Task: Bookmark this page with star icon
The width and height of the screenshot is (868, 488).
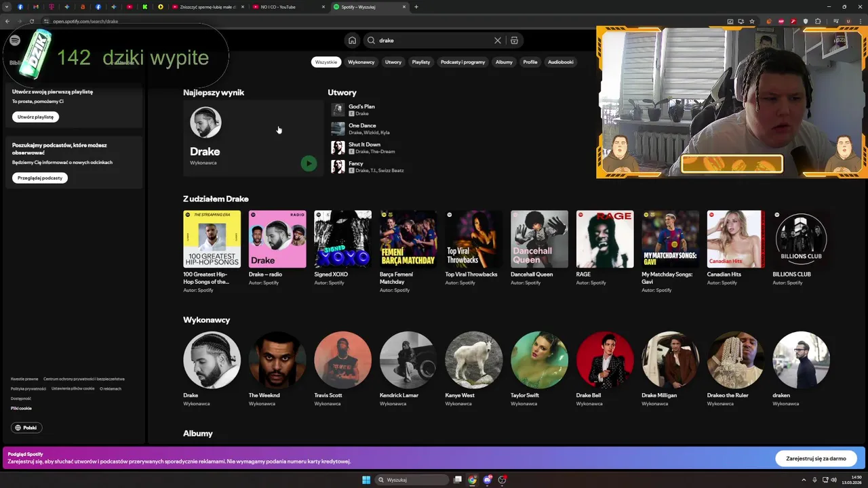Action: [x=752, y=21]
